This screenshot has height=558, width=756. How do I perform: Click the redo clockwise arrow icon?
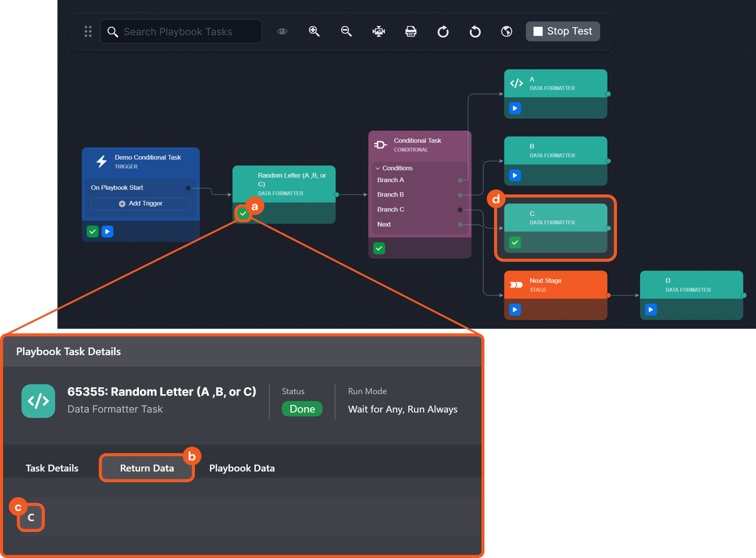coord(443,31)
